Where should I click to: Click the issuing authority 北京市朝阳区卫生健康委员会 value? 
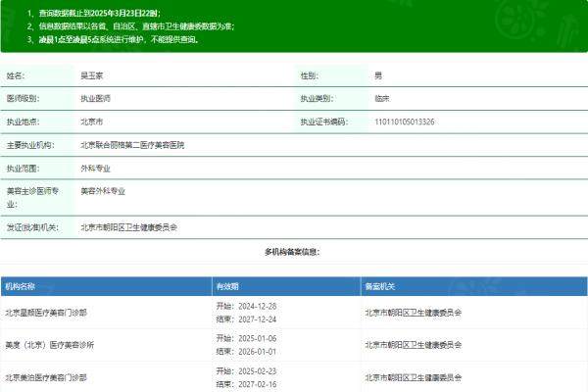point(128,226)
